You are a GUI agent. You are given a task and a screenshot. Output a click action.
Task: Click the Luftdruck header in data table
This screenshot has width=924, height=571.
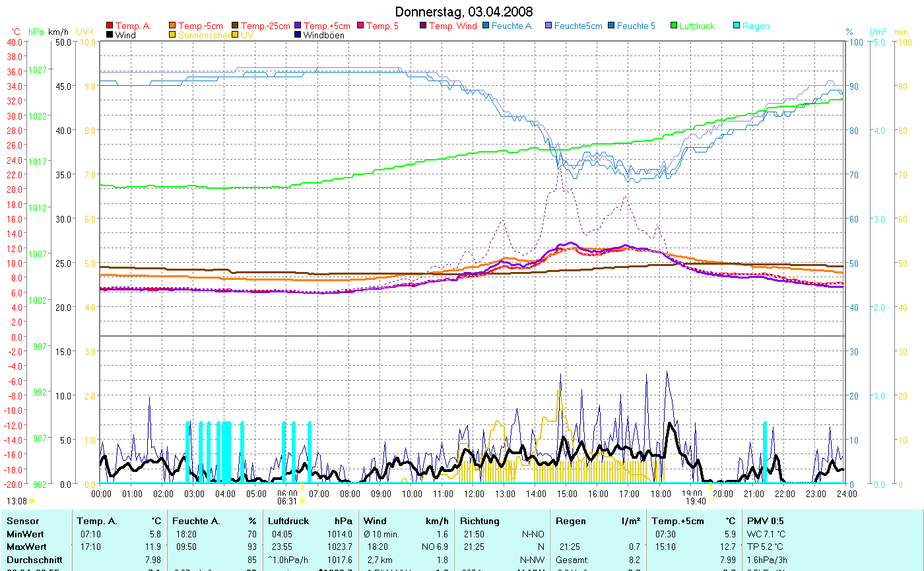[288, 521]
